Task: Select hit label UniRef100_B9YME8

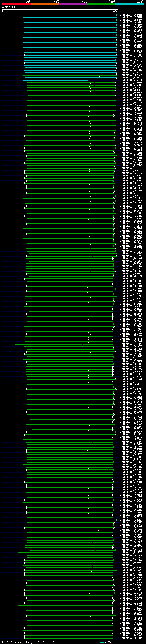Action: [x=131, y=93]
